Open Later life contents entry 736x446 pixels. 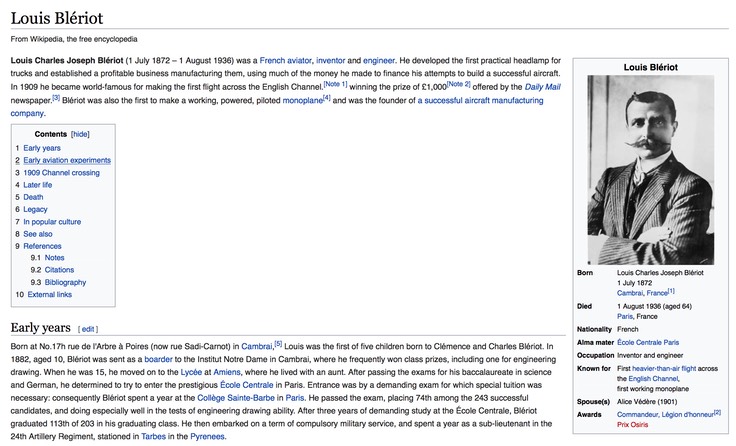pyautogui.click(x=38, y=185)
